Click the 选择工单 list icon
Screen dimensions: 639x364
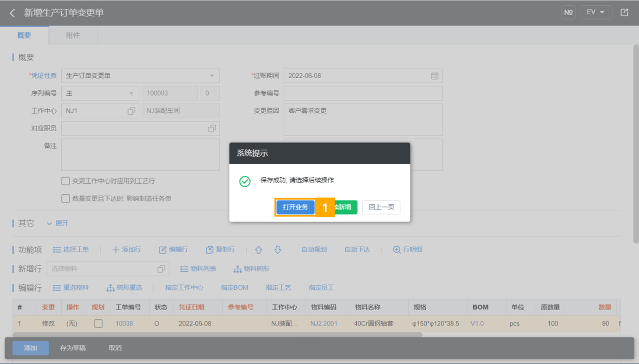tap(57, 249)
